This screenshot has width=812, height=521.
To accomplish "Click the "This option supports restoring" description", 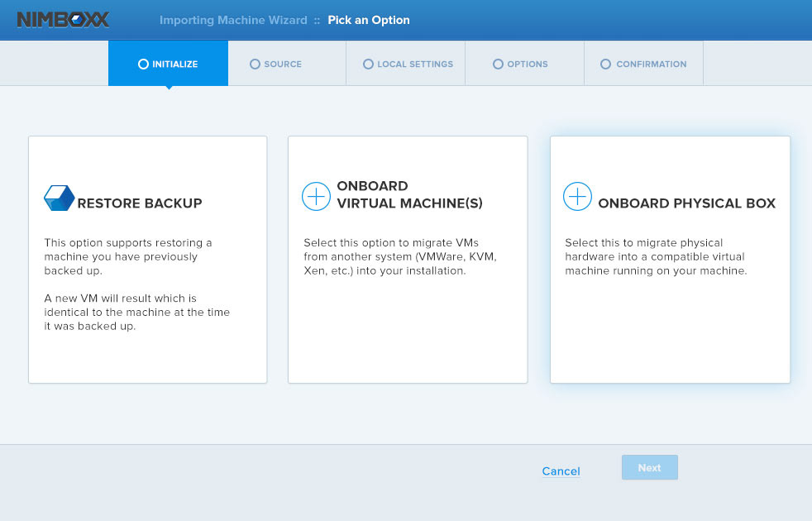I will [x=128, y=256].
